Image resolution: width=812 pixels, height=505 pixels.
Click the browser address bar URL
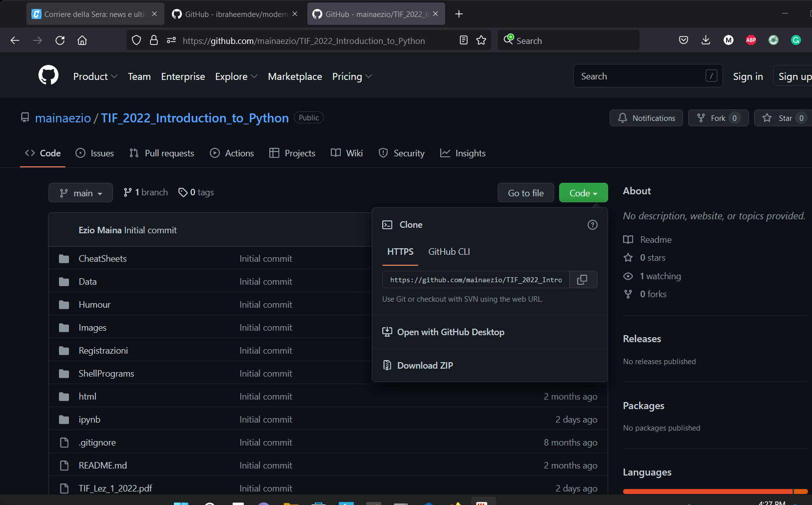(304, 40)
